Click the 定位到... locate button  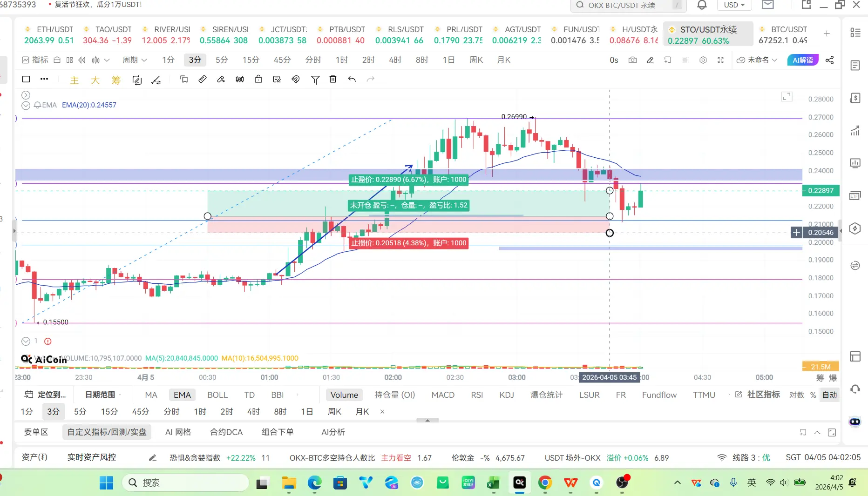pos(45,395)
